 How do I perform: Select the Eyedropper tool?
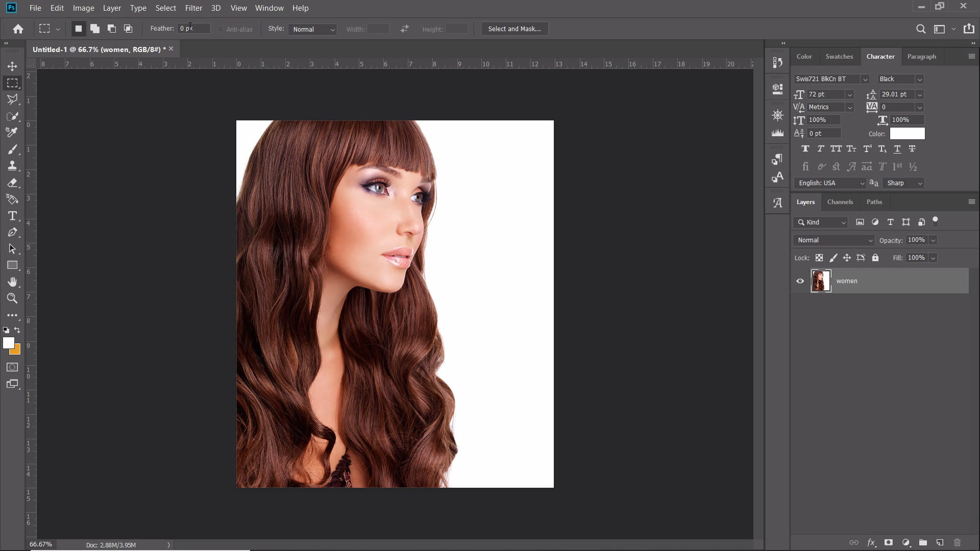(12, 133)
